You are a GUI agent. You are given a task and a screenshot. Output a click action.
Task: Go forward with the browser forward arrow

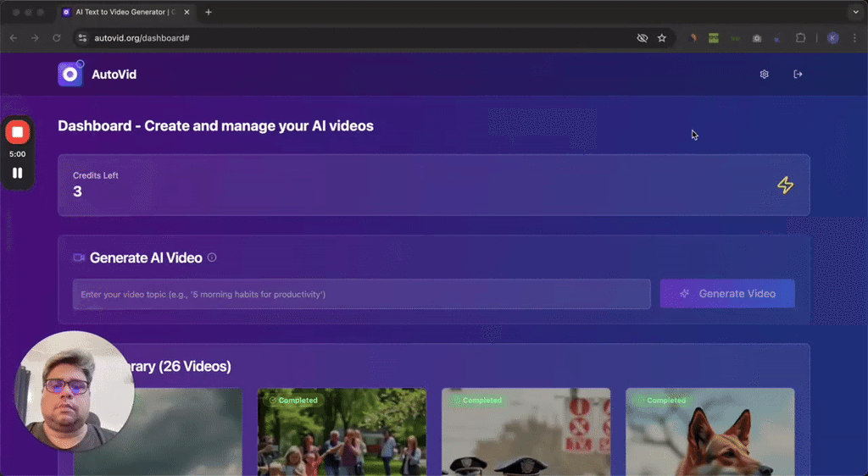point(35,38)
